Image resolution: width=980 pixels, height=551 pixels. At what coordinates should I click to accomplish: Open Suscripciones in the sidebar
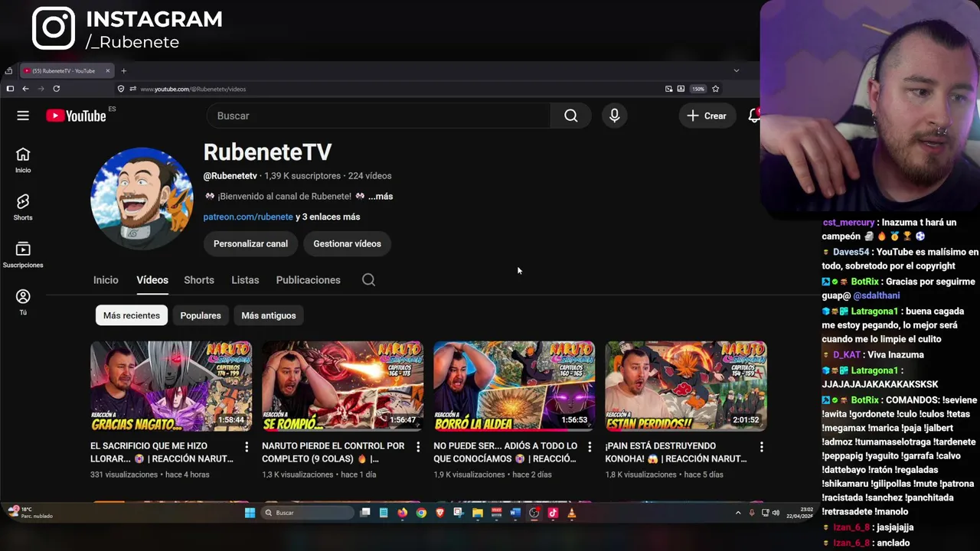(x=23, y=255)
